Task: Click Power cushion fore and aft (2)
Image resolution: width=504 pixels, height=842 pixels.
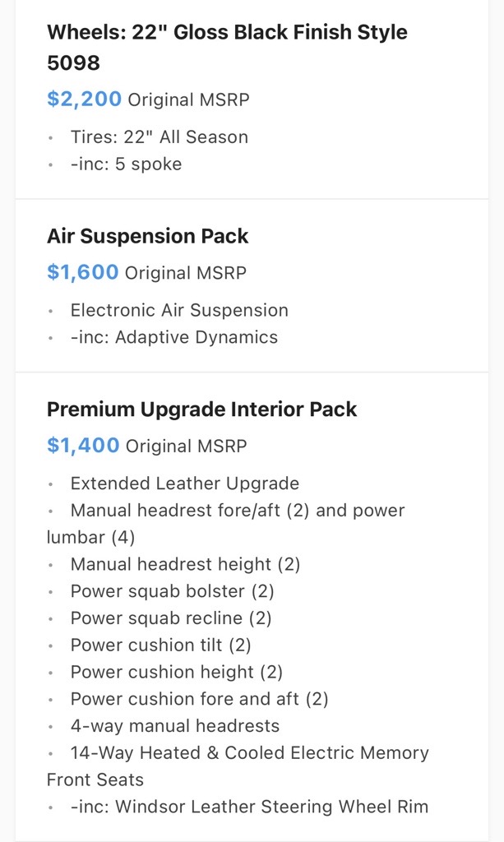Action: (199, 699)
